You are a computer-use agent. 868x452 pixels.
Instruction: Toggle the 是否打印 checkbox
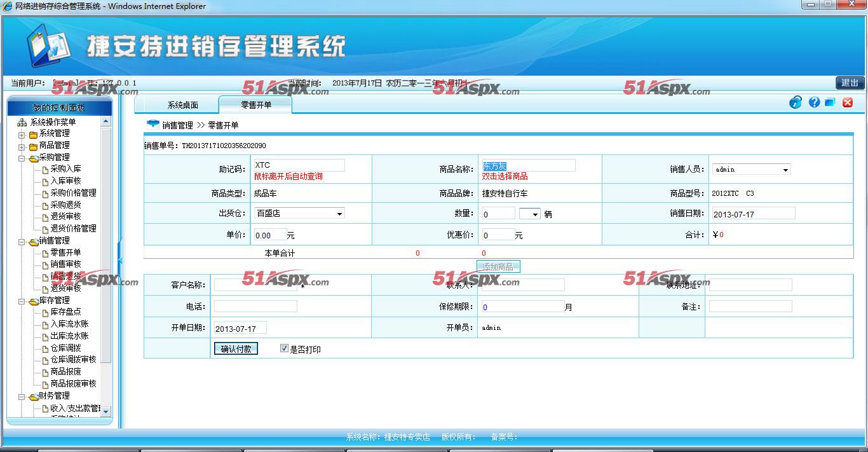coord(284,348)
